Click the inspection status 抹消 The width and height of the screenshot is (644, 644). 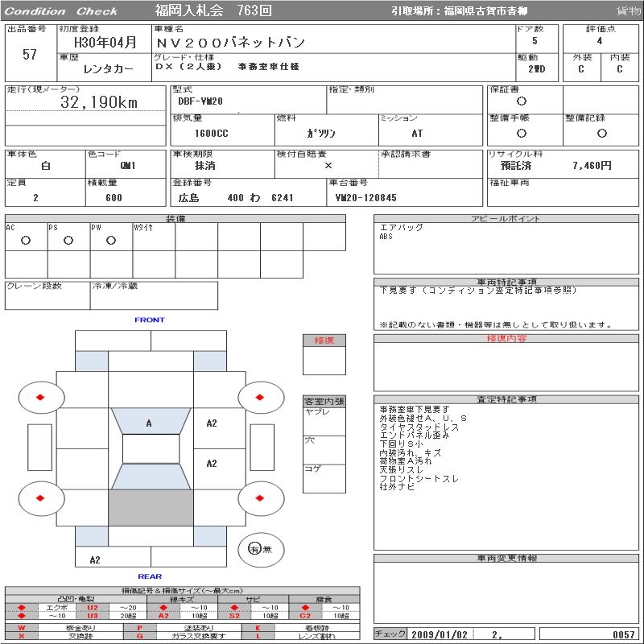point(205,166)
